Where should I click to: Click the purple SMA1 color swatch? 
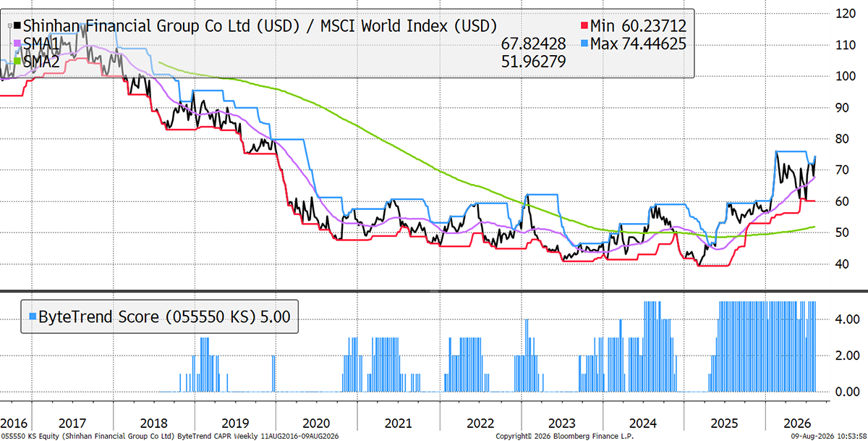click(18, 44)
